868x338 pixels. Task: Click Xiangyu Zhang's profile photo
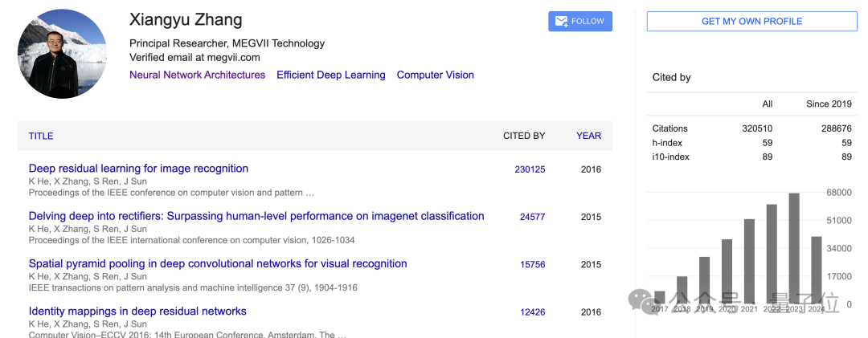tap(63, 54)
